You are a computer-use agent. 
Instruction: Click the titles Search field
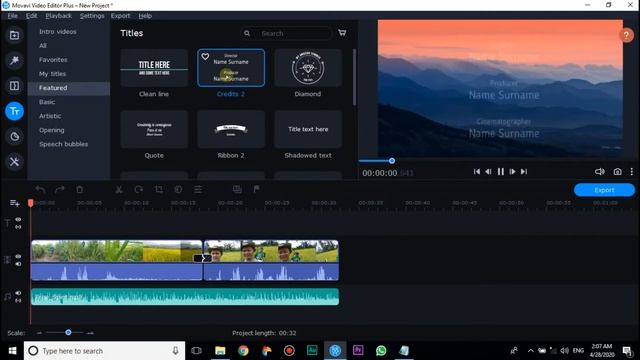286,33
